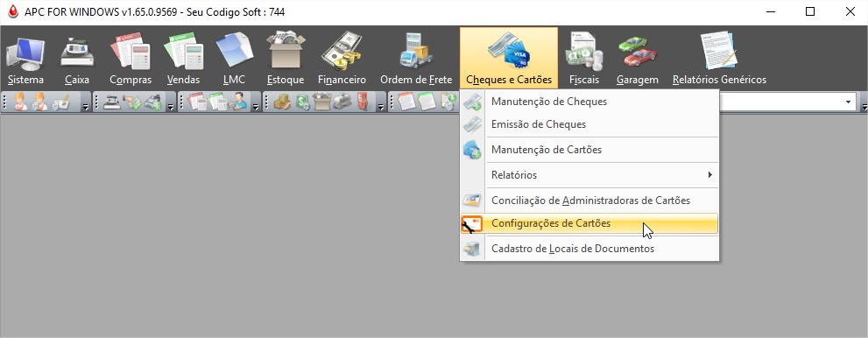Image resolution: width=868 pixels, height=338 pixels.
Task: Click the red fuel pump toolbar icon
Action: click(x=363, y=102)
